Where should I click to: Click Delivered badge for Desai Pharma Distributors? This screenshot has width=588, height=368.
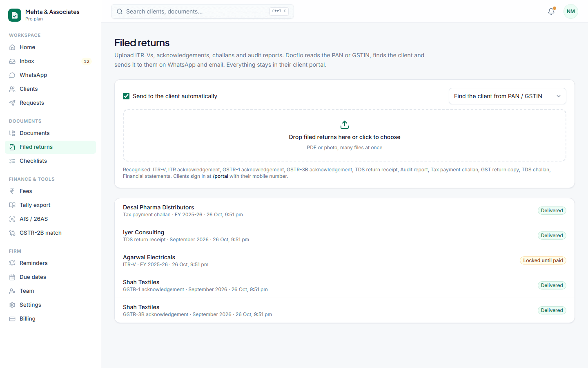point(552,211)
